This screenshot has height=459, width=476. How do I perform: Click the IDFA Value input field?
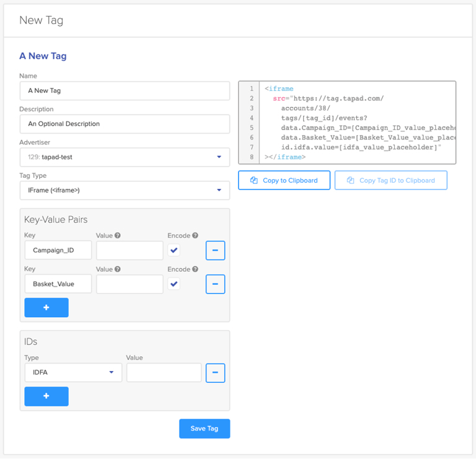pos(164,372)
